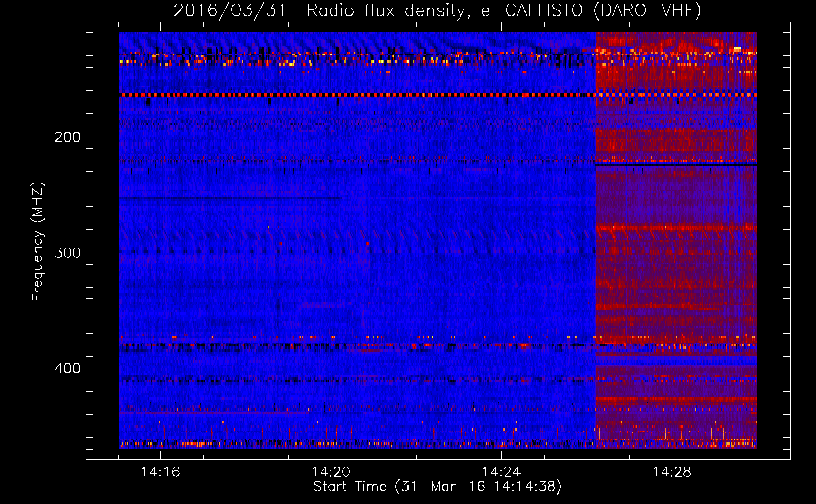Click the 'Frequency (MHZ)' axis label
Image resolution: width=816 pixels, height=504 pixels.
[x=38, y=241]
